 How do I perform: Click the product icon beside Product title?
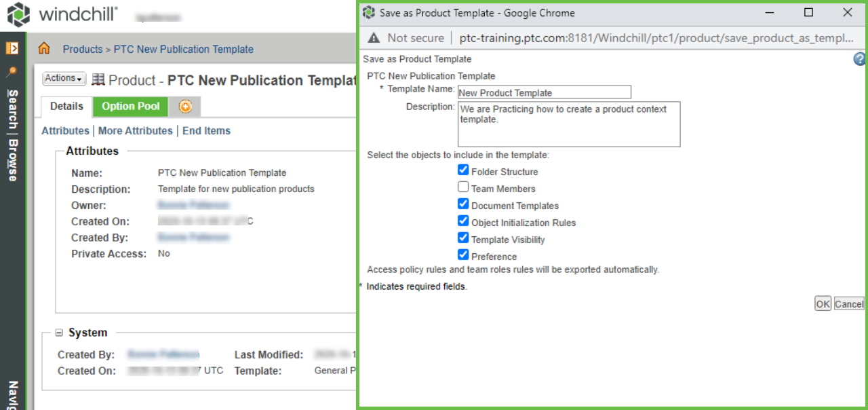pyautogui.click(x=98, y=80)
